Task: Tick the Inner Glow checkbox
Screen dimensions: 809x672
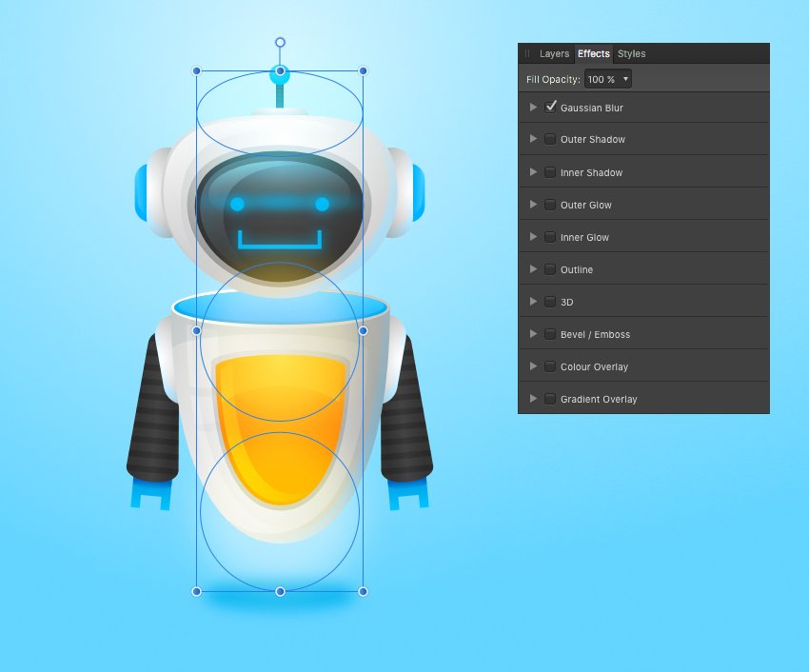Action: click(550, 237)
